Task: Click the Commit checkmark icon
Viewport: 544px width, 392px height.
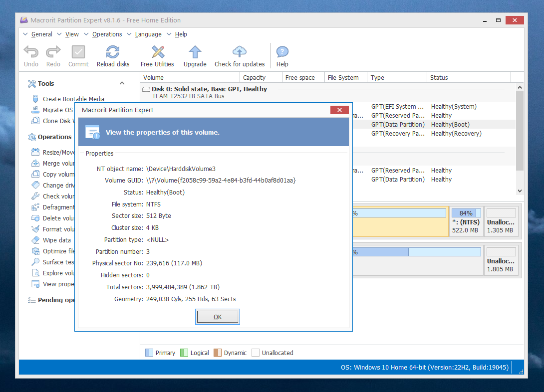Action: tap(78, 52)
